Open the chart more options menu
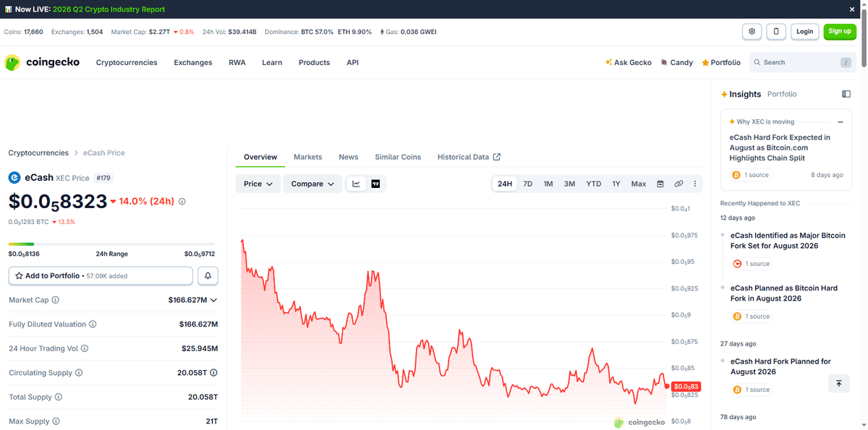The image size is (868, 430). (x=695, y=184)
